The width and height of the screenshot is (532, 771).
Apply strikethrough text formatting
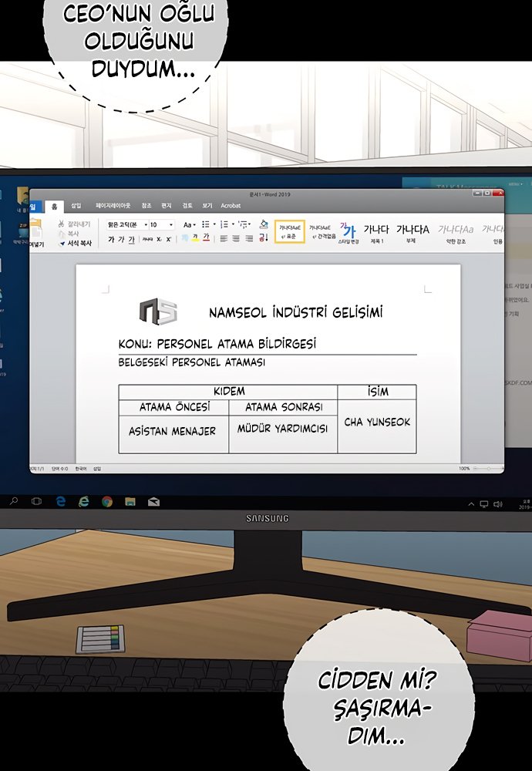coord(146,239)
